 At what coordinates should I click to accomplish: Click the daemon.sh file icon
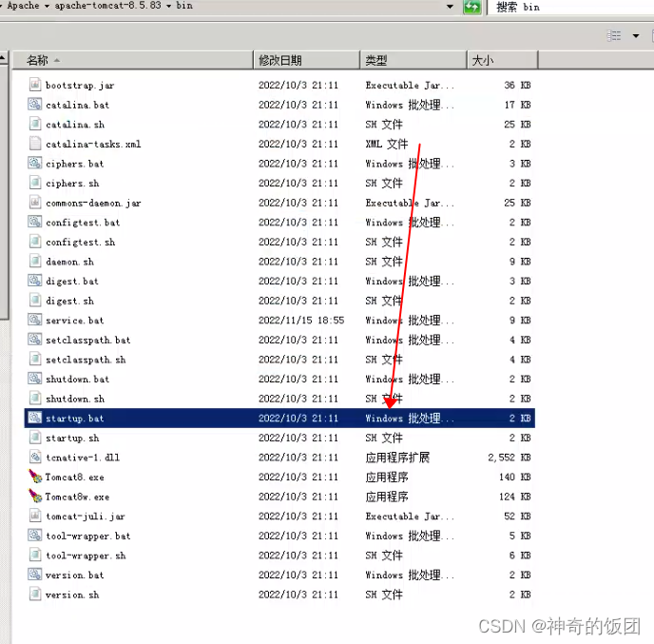pos(35,262)
